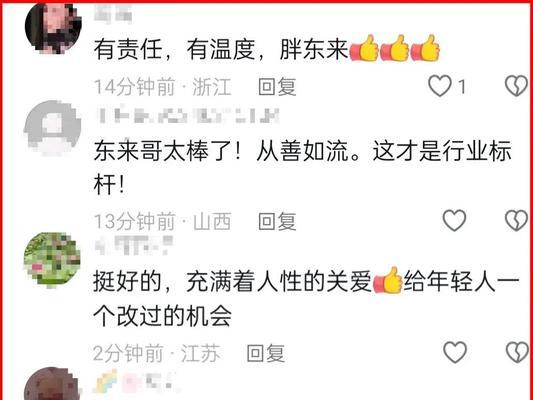Open the gray default avatar profile
This screenshot has width=533, height=400.
53,128
